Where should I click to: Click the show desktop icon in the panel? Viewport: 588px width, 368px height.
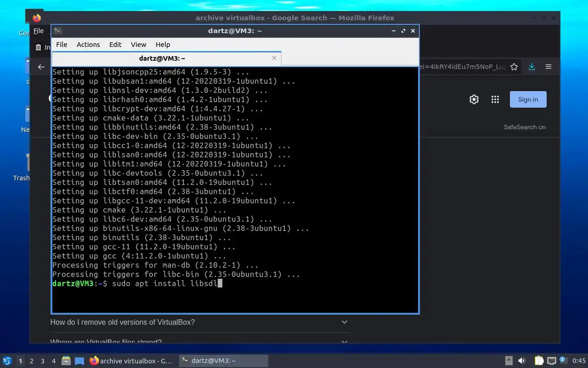click(79, 361)
